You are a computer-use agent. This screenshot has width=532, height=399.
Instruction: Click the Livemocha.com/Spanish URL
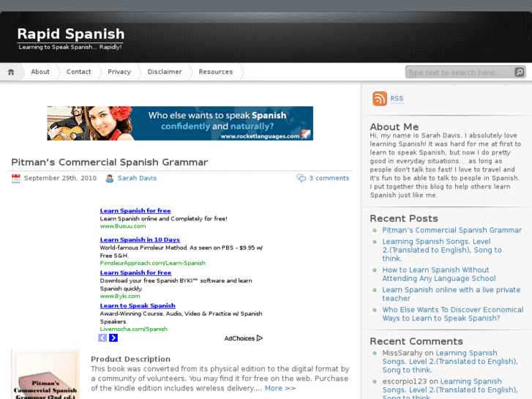tap(134, 329)
